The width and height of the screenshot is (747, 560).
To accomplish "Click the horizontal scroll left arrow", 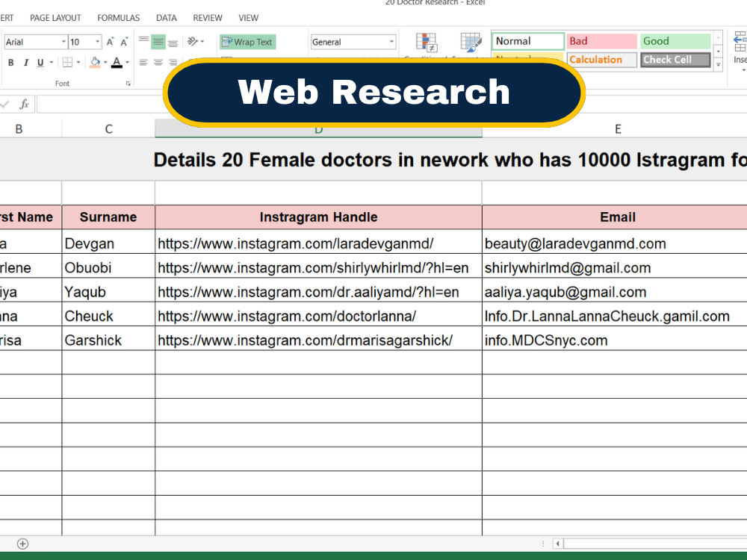I will pyautogui.click(x=558, y=544).
